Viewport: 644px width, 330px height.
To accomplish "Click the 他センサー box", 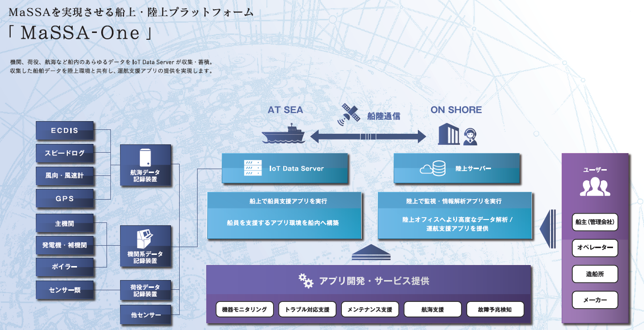I will (145, 315).
